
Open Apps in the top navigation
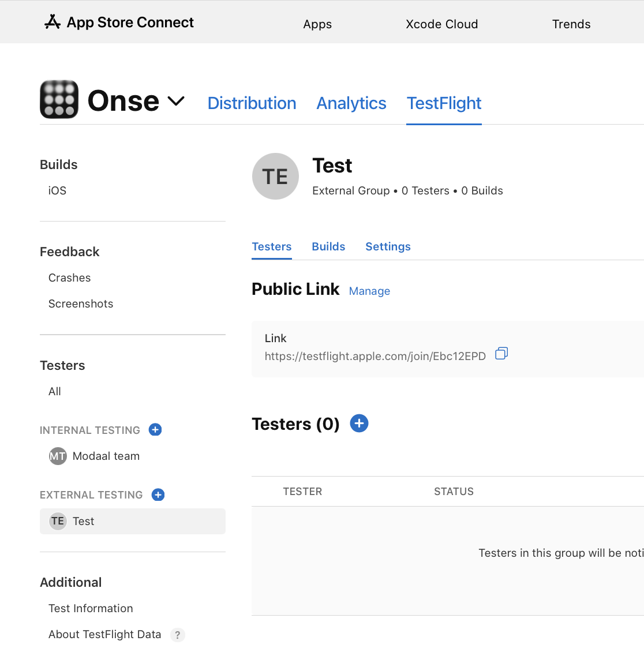coord(317,24)
